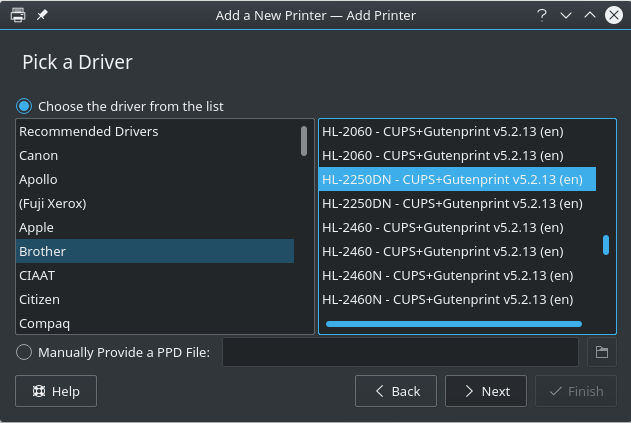The width and height of the screenshot is (631, 423).
Task: Select 'Manually Provide a PPD File' radio
Action: point(24,352)
